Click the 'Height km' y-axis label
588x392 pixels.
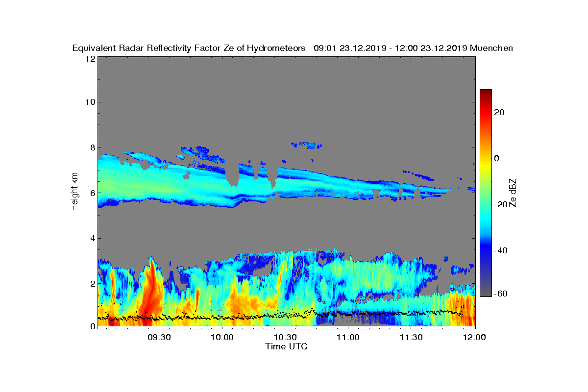click(74, 192)
